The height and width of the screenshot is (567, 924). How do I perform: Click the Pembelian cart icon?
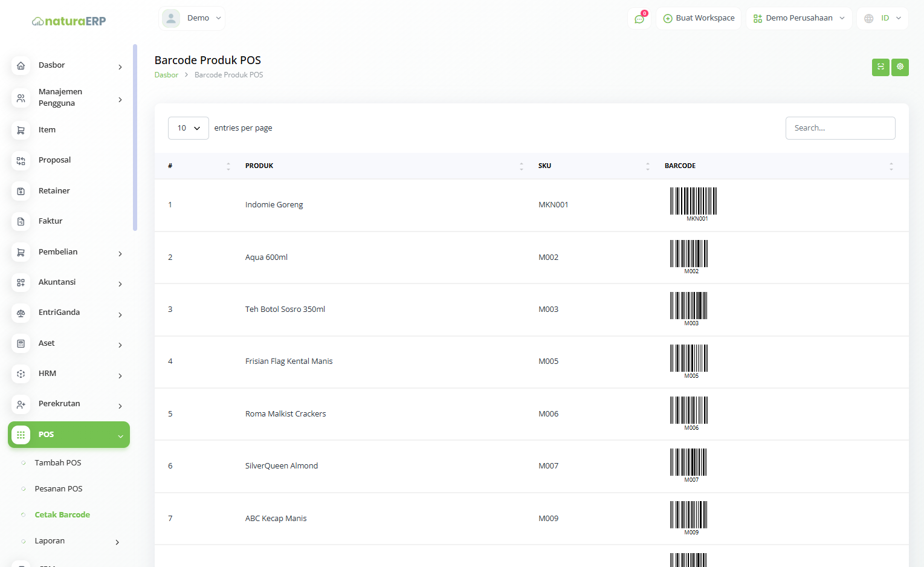(x=21, y=252)
